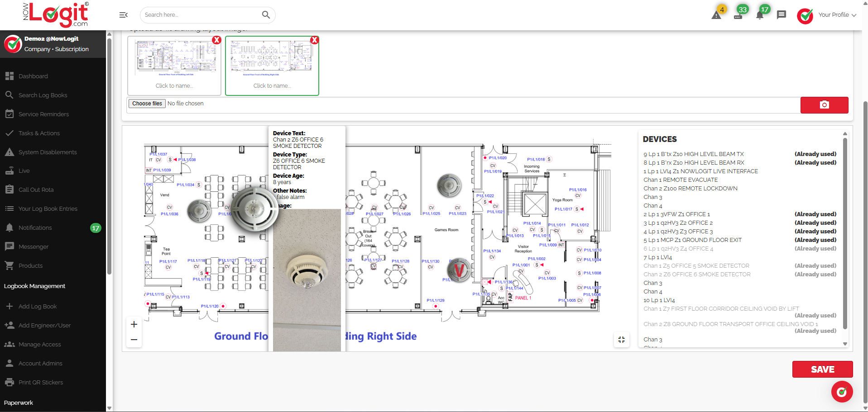868x412 pixels.
Task: Open the messenger chat icon in header
Action: pyautogui.click(x=782, y=15)
